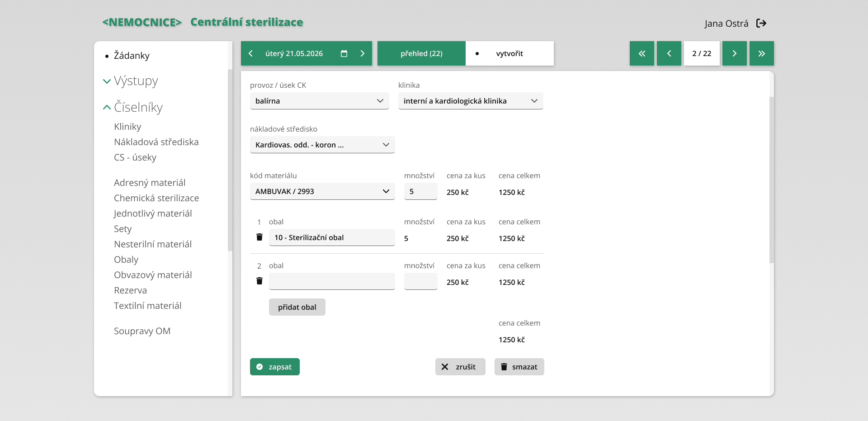Viewport: 868px width, 421px height.
Task: Open the kód materiálu AMBUVAK dropdown
Action: [x=322, y=191]
